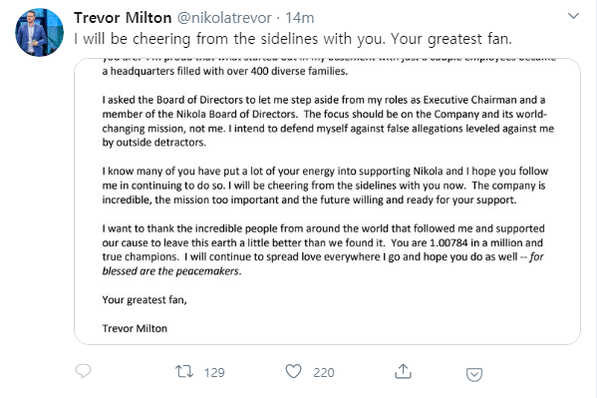Retweet this post using the retweet icon
This screenshot has width=597, height=398.
(x=184, y=371)
